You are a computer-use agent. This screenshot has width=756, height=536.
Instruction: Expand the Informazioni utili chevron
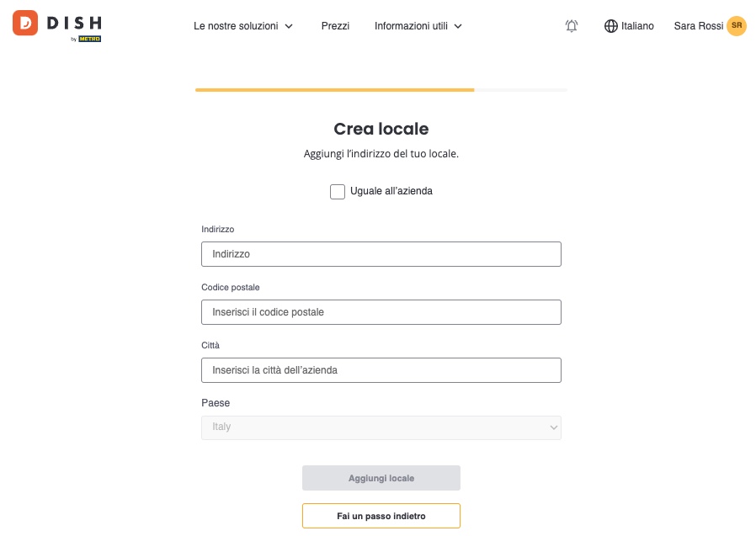tap(458, 27)
